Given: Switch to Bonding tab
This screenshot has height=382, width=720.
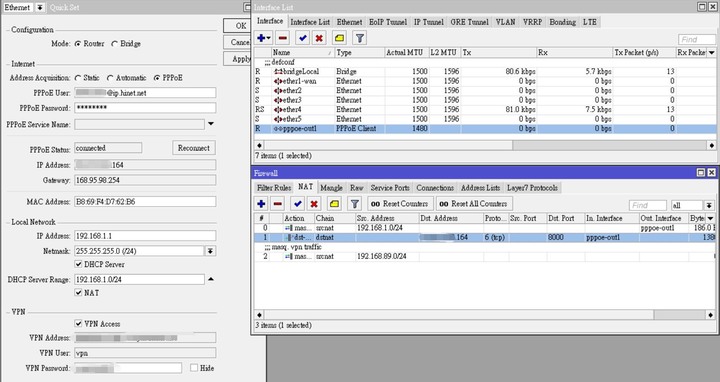Looking at the screenshot, I should click(562, 22).
